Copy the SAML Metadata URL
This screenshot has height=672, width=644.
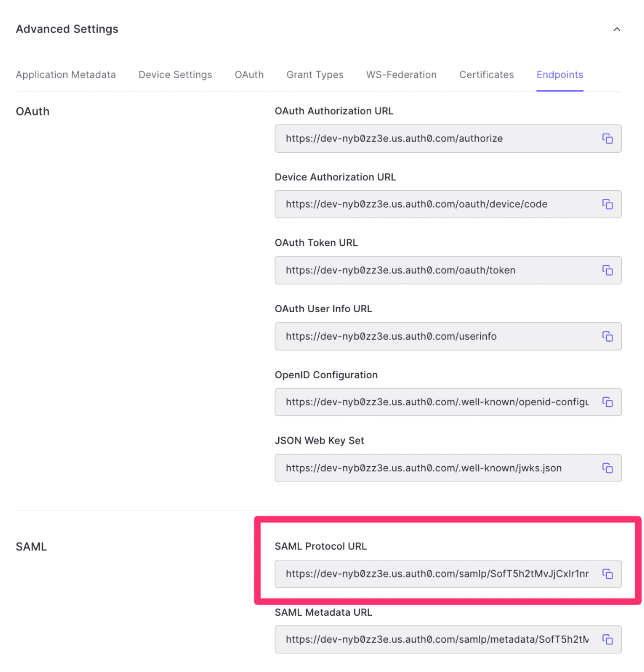(608, 639)
